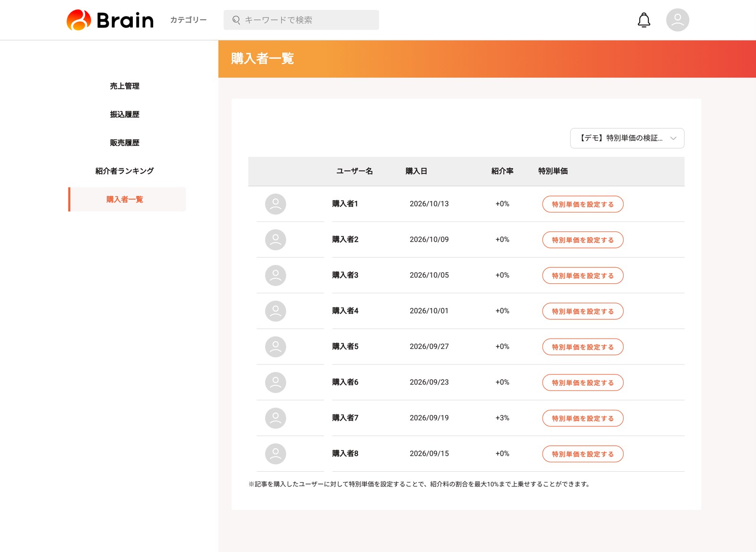Click the +3% referral rate

coord(502,418)
